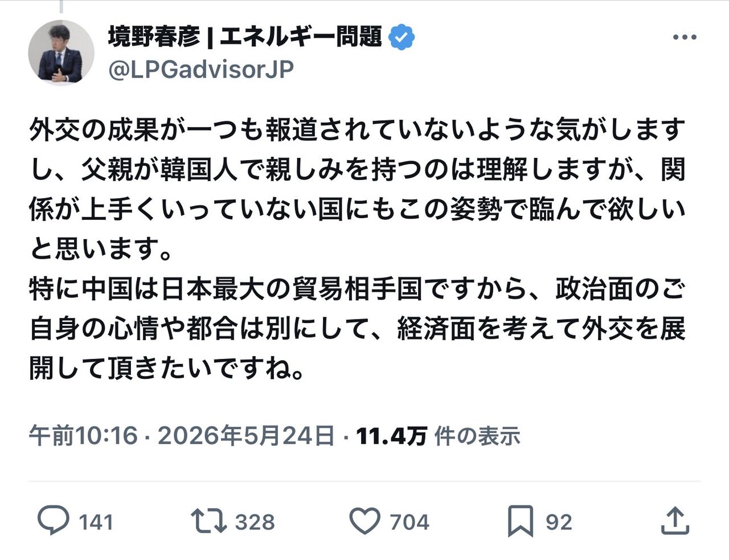Click the 704 likes count
This screenshot has height=560, width=729.
[409, 522]
